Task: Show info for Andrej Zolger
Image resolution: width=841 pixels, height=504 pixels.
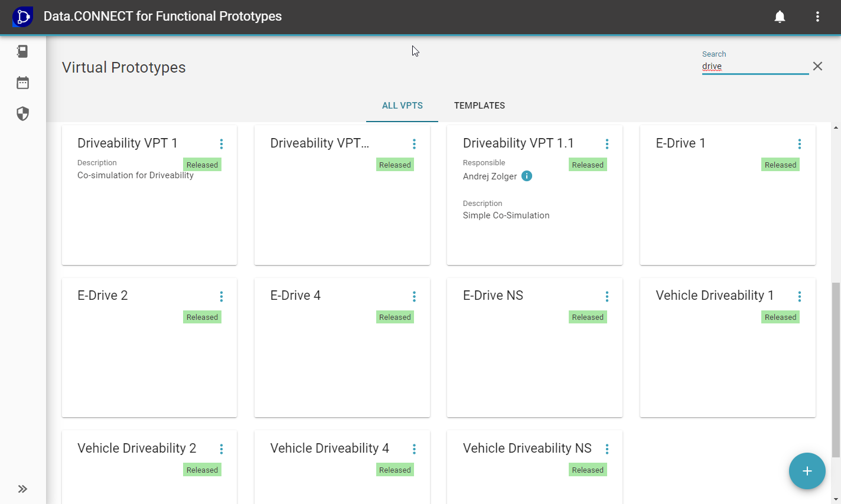Action: (x=527, y=176)
